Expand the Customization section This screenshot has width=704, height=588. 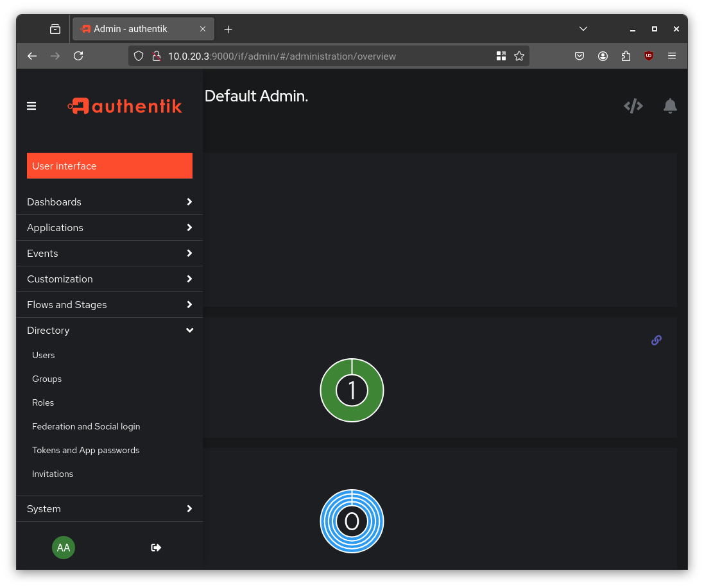(110, 279)
